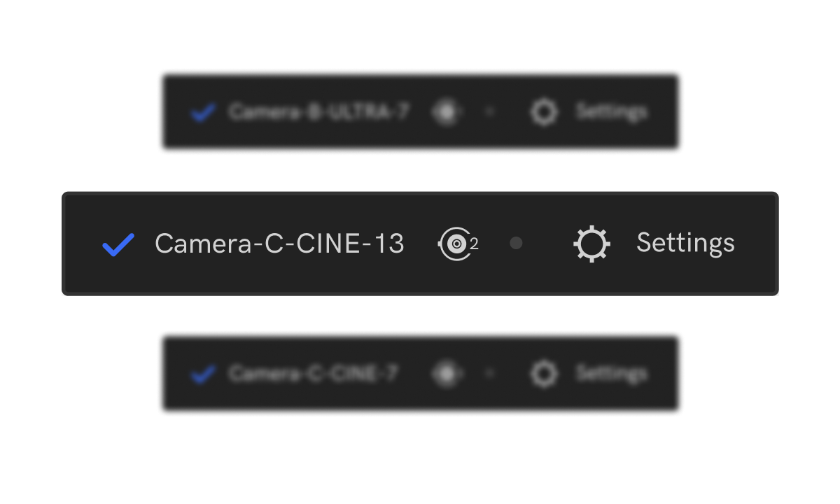The height and width of the screenshot is (504, 840).
Task: Click the status dot in the Camera-B-ULTRA-7 row
Action: click(490, 111)
